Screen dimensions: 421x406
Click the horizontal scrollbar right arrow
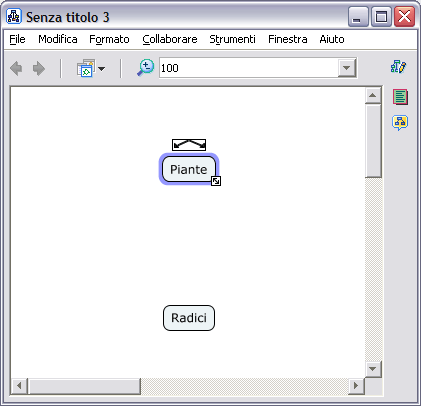tap(356, 386)
